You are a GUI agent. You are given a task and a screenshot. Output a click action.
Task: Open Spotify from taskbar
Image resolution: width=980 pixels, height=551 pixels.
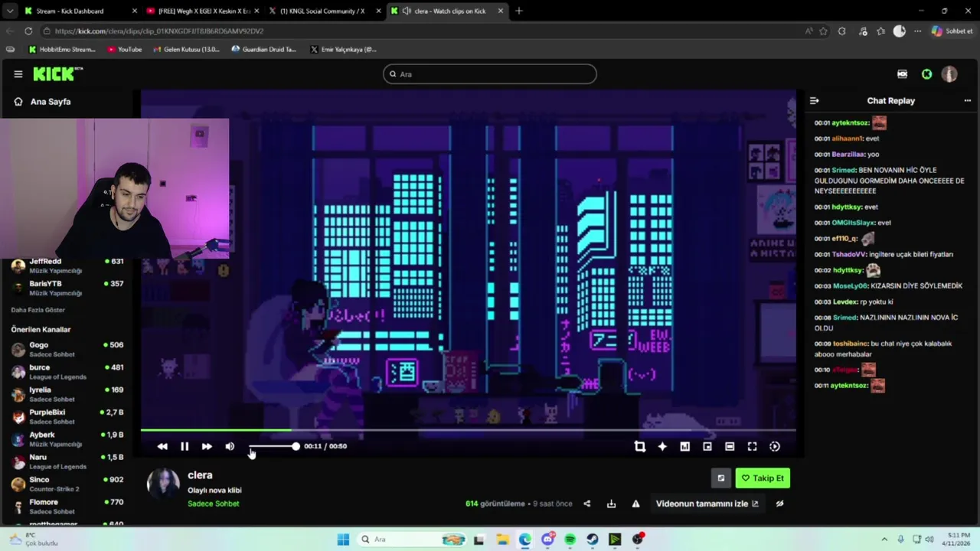coord(570,540)
